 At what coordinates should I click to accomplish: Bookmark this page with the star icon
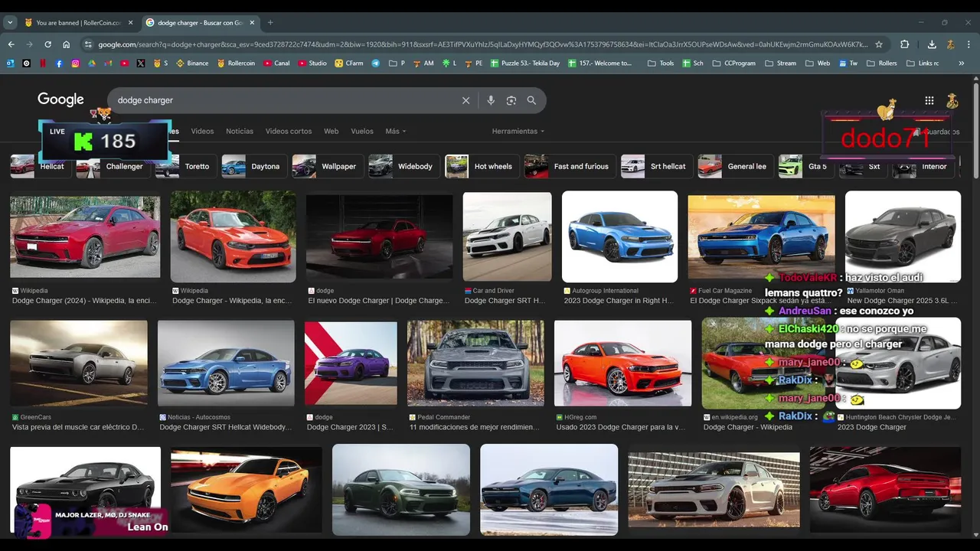click(879, 44)
